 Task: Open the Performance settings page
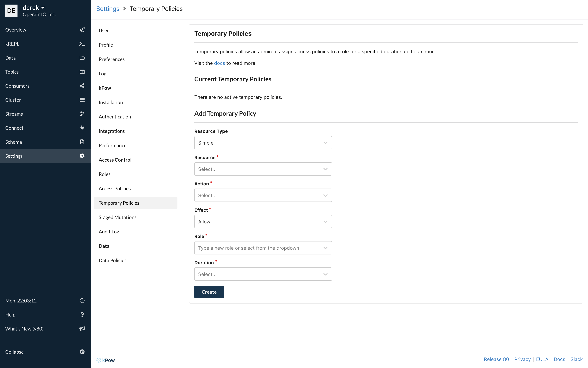point(136,145)
